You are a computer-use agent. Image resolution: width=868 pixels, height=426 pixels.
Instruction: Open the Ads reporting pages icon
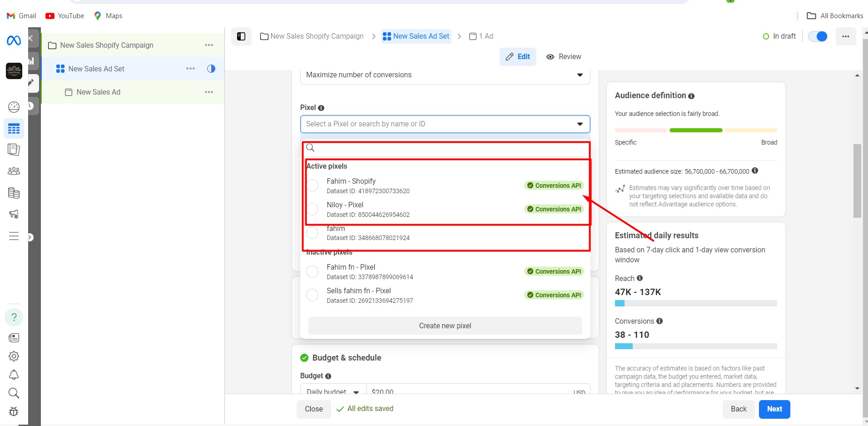(x=14, y=150)
